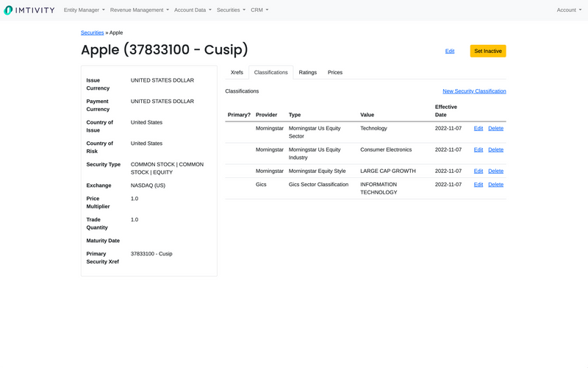Delete the Gics INFORMATION TECHNOLOGY classification
The image size is (588, 368).
coord(496,185)
